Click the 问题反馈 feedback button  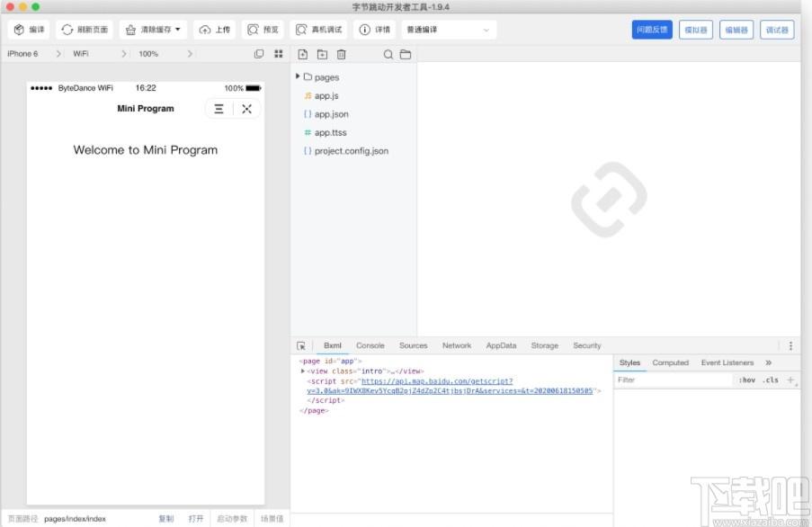(652, 30)
